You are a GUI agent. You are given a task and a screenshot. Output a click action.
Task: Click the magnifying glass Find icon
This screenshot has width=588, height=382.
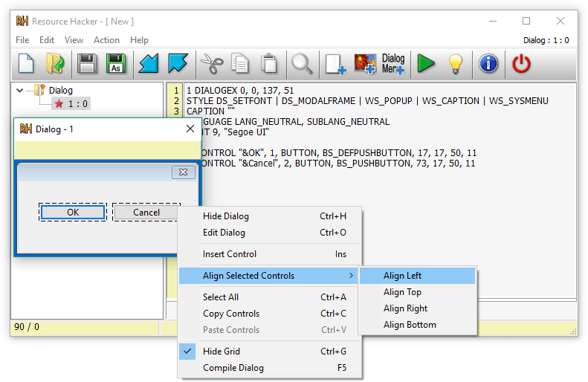[302, 64]
